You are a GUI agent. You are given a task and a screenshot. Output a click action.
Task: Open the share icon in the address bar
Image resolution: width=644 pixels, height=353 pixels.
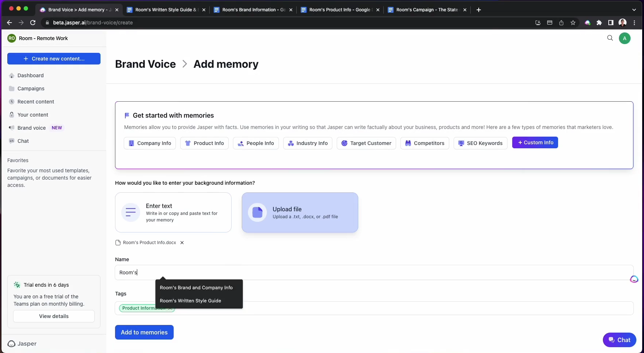coord(561,23)
